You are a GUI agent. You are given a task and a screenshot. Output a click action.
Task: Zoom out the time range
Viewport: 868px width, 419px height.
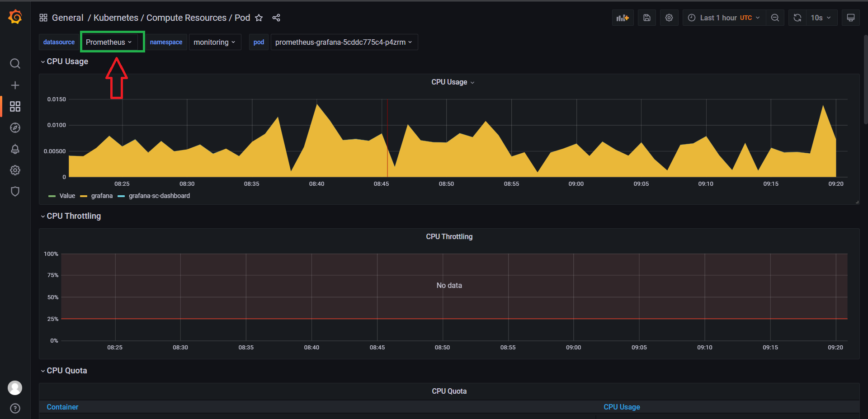pos(775,18)
